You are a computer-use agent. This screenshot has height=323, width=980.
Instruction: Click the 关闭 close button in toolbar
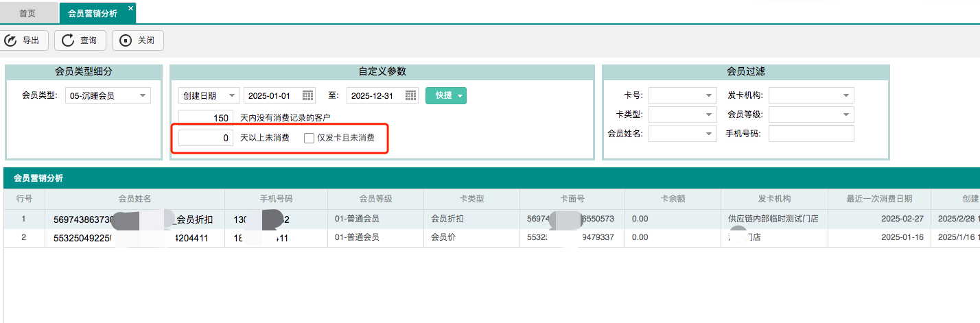click(138, 40)
